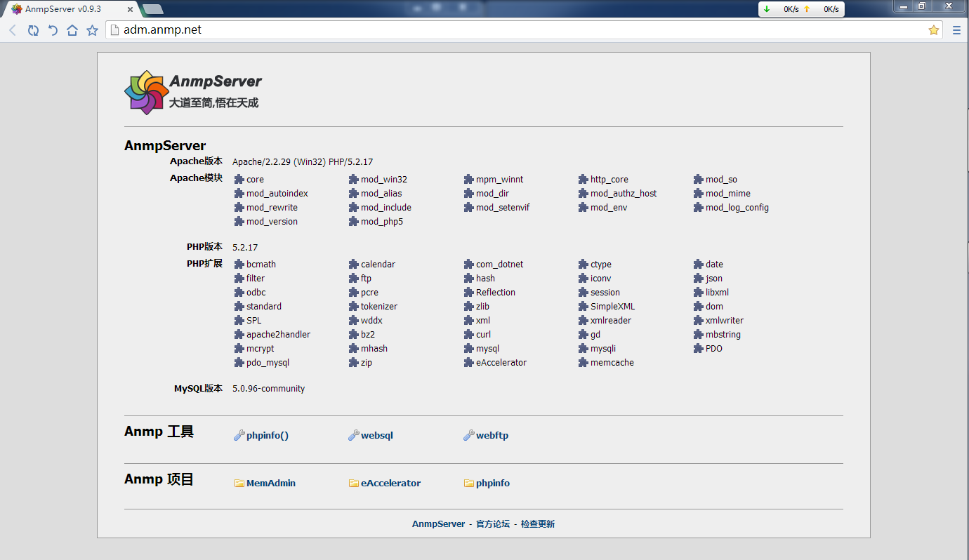Click the puzzle icon beside curl

pos(469,335)
